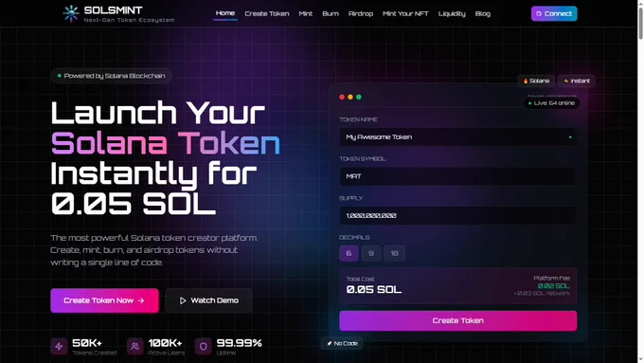Click the wallet icon in Connect
Viewport: 644px width, 363px height.
tap(539, 13)
